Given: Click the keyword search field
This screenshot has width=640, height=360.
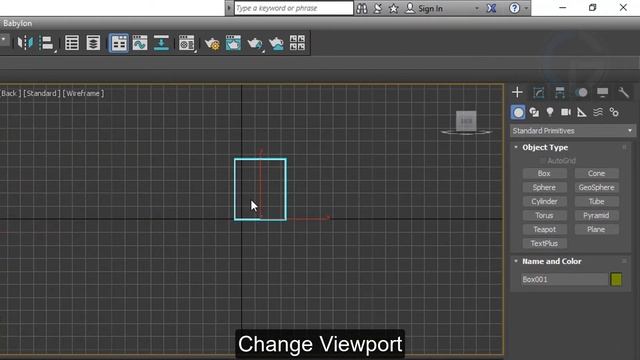Looking at the screenshot, I should click(x=294, y=8).
